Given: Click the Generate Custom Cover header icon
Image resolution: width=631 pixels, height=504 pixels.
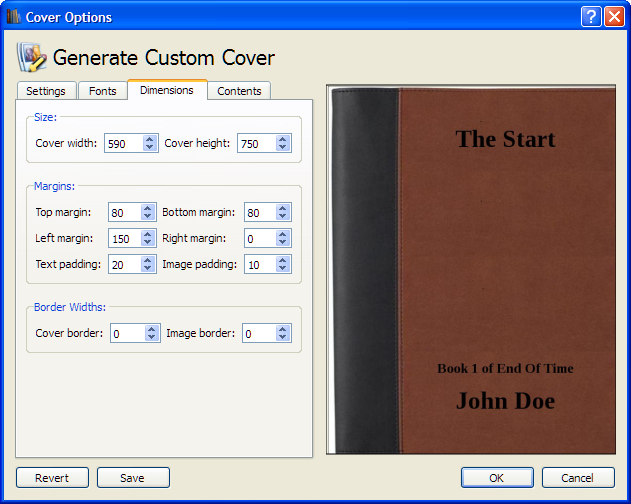Looking at the screenshot, I should [x=32, y=57].
